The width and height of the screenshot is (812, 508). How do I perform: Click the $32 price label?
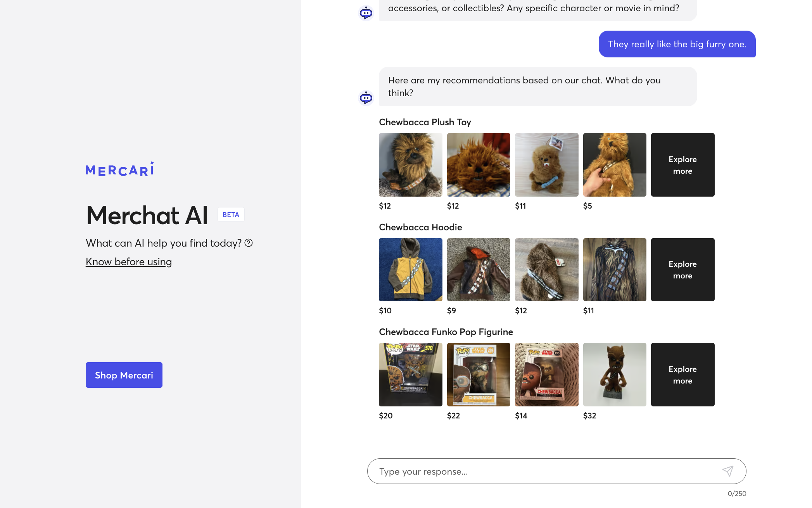tap(589, 416)
